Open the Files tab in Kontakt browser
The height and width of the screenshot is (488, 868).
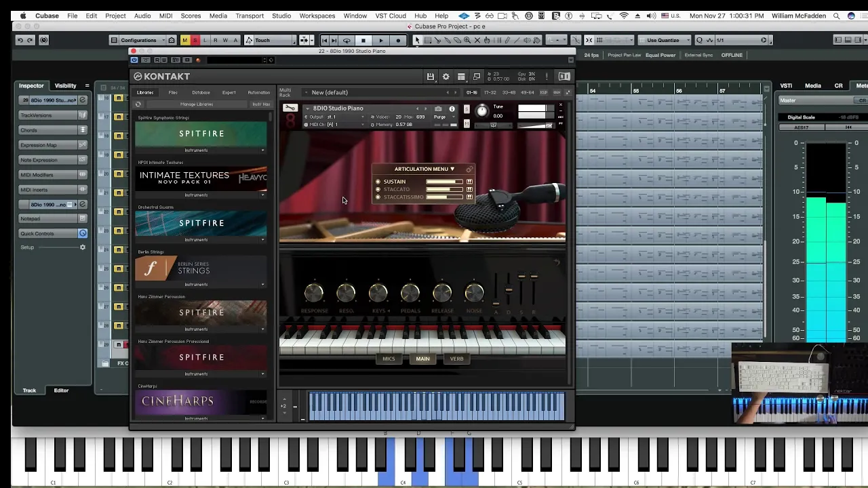point(173,92)
